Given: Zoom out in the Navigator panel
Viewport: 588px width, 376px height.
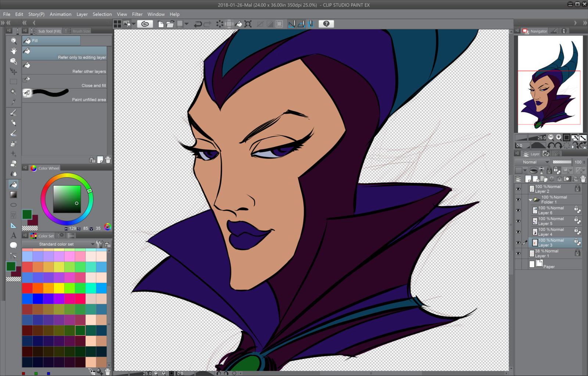Looking at the screenshot, I should (x=551, y=137).
